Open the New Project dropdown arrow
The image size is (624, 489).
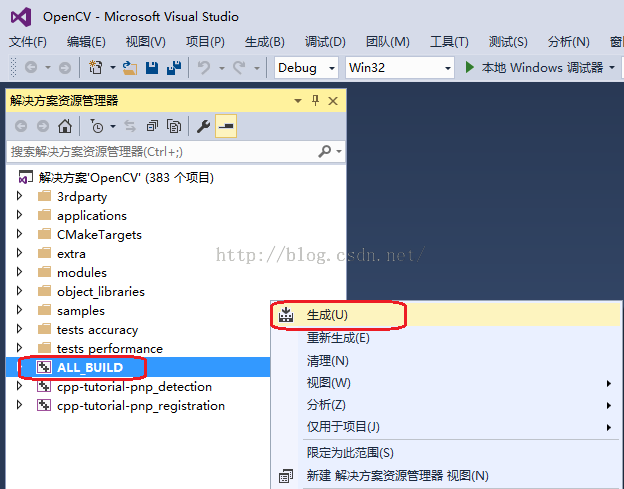(x=113, y=68)
